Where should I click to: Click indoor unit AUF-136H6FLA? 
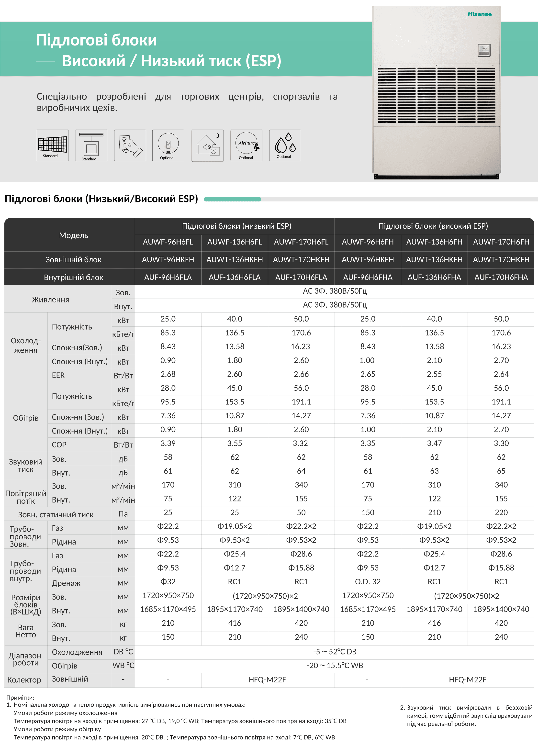(x=235, y=278)
